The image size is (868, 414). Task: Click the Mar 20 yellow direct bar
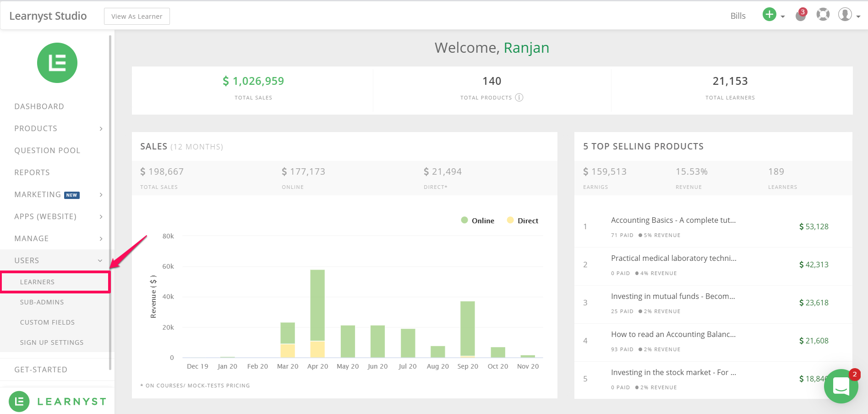tap(288, 351)
